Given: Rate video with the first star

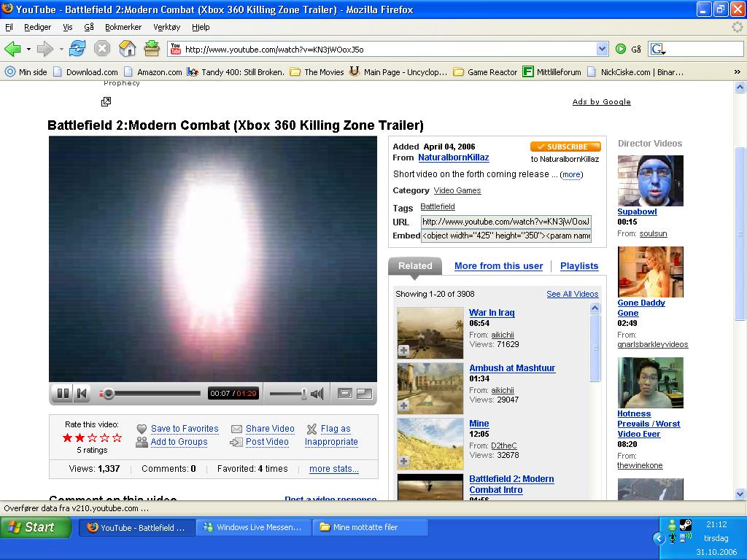Looking at the screenshot, I should [x=68, y=438].
